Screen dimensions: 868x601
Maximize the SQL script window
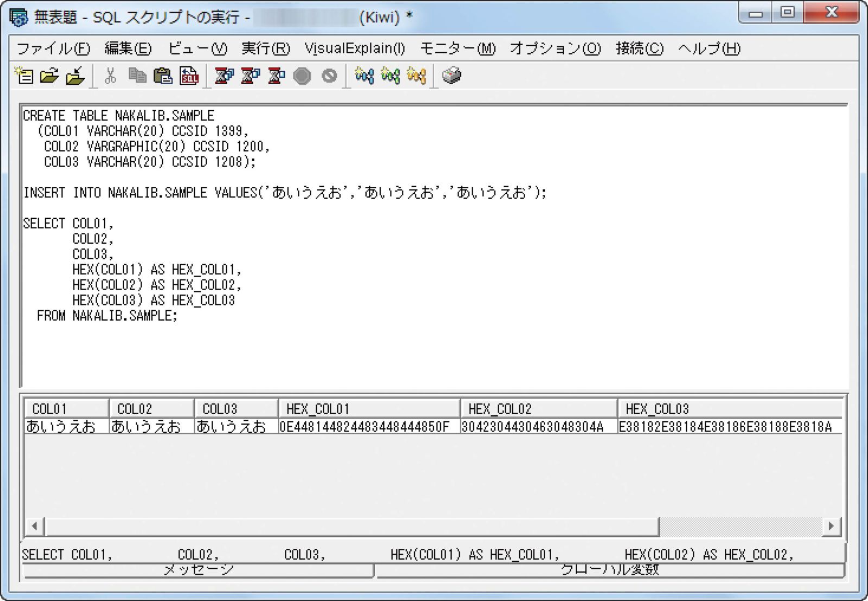click(x=788, y=12)
